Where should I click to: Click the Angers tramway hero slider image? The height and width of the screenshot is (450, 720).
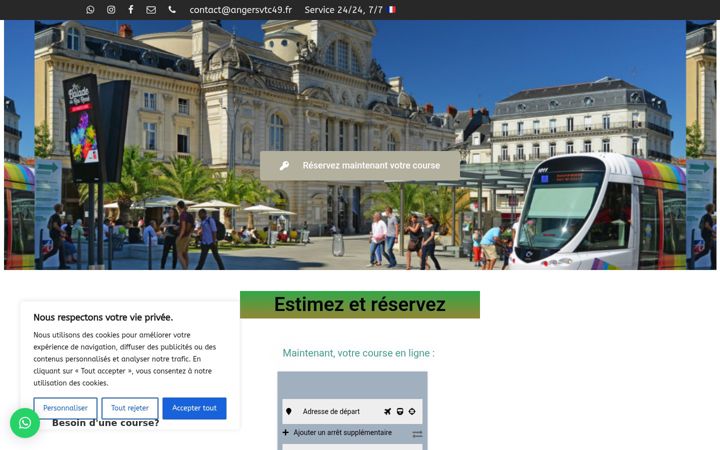[360, 145]
